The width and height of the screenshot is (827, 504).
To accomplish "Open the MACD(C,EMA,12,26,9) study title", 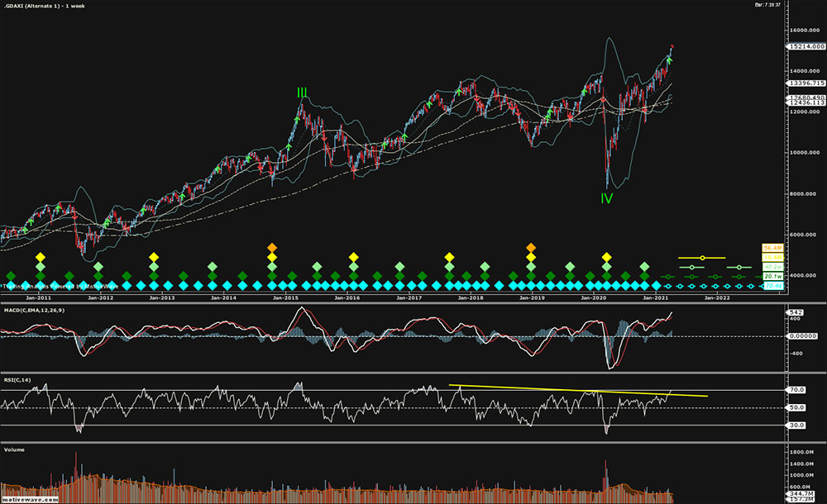I will point(33,309).
